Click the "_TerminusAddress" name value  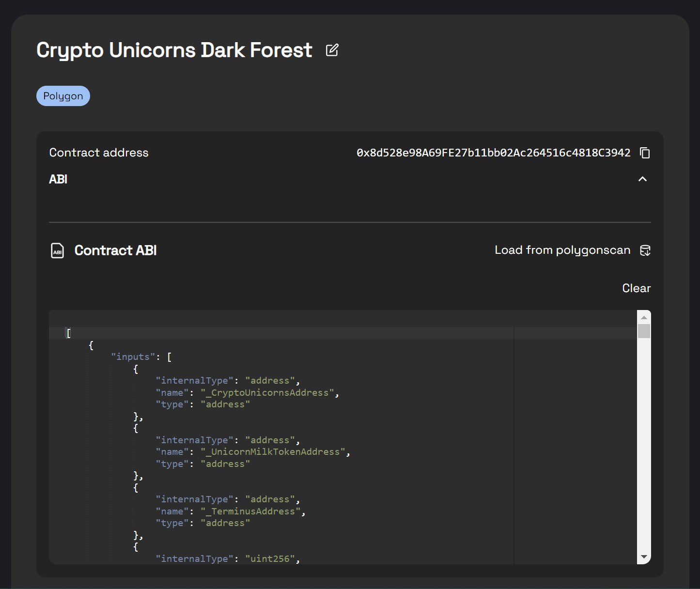point(250,511)
